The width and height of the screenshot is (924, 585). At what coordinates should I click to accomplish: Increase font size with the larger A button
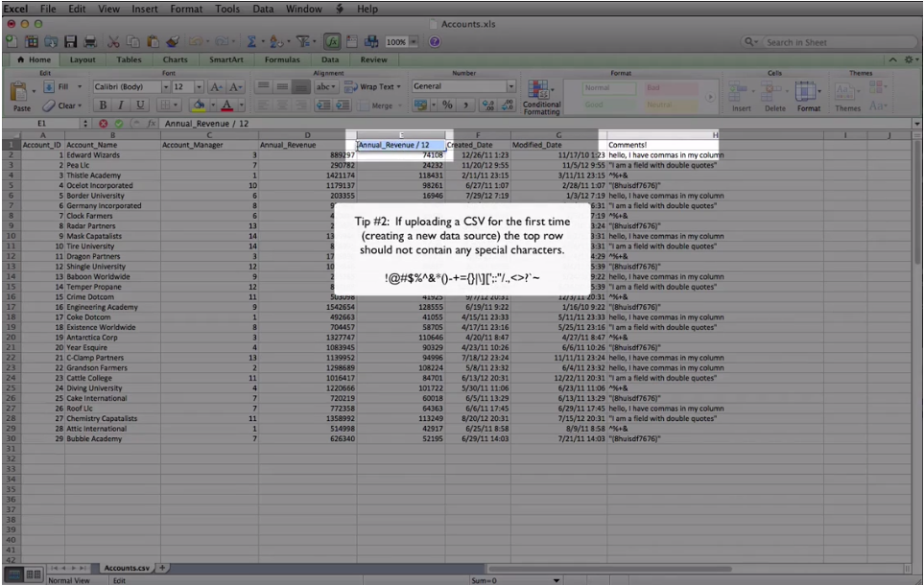pos(216,87)
